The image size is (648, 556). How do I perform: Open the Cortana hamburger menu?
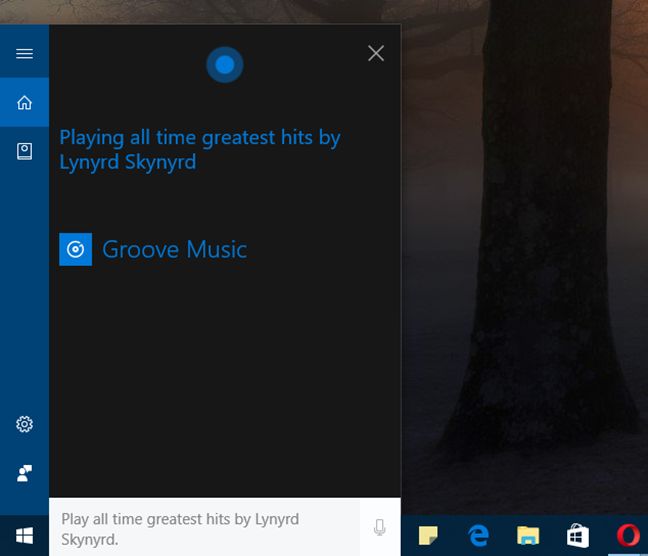click(x=24, y=53)
